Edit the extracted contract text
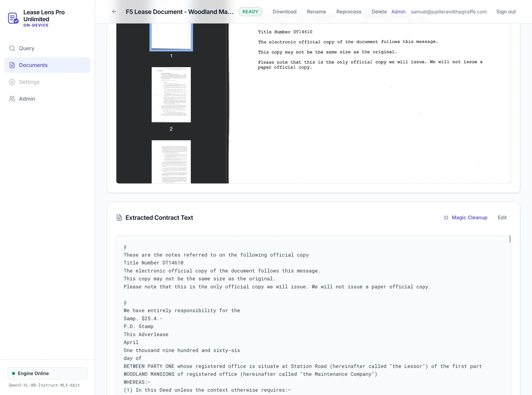532x395 pixels. [x=502, y=218]
